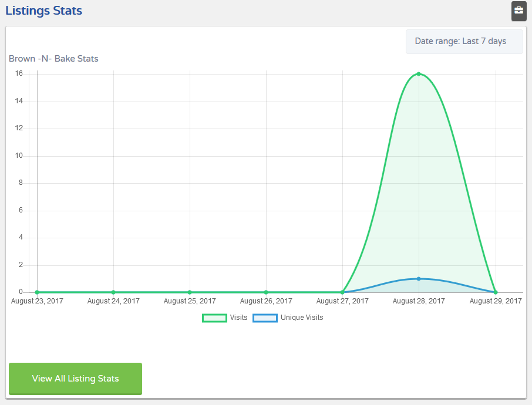The image size is (532, 405).
Task: Click the data point for August 29, 2017
Action: [496, 292]
